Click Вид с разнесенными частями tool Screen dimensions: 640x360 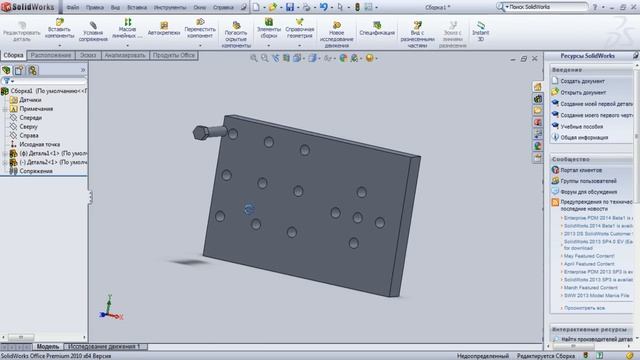click(417, 34)
